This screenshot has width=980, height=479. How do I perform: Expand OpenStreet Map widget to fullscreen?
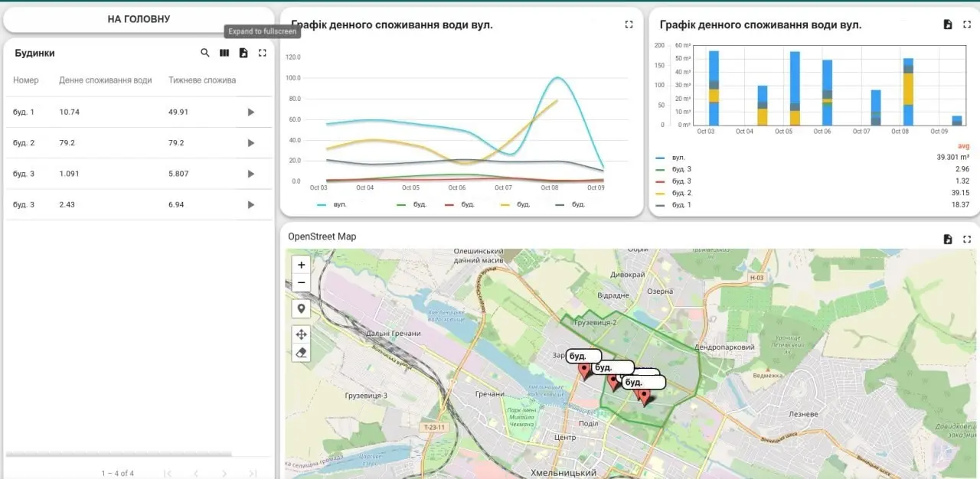coord(967,239)
